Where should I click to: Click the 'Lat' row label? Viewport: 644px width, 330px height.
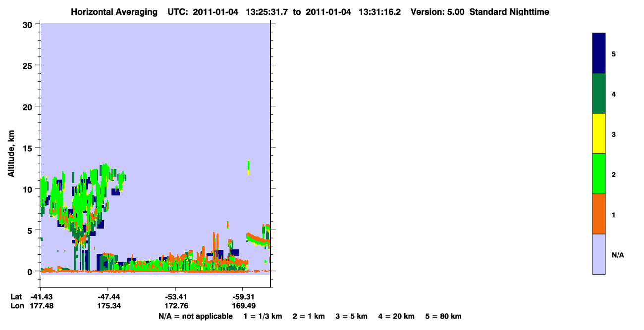16,297
